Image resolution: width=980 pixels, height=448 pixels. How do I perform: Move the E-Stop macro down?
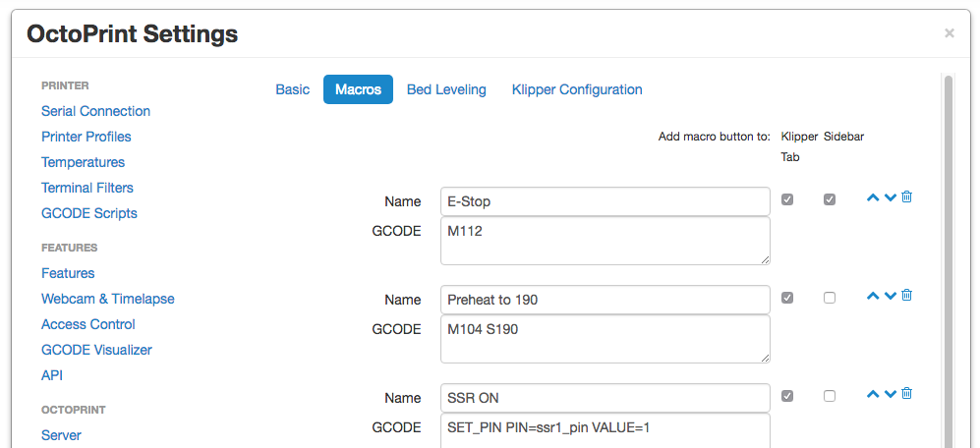[891, 197]
